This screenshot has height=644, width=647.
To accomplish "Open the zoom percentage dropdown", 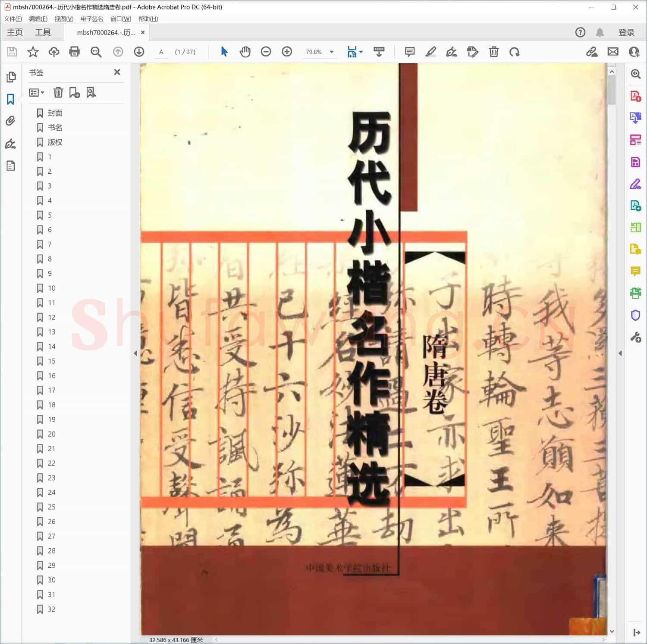I will tap(331, 52).
